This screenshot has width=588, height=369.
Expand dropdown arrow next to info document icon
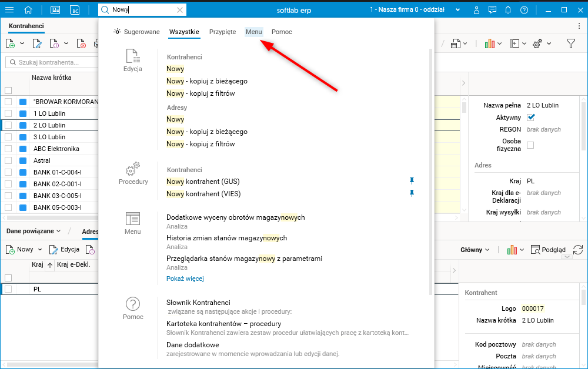click(66, 43)
